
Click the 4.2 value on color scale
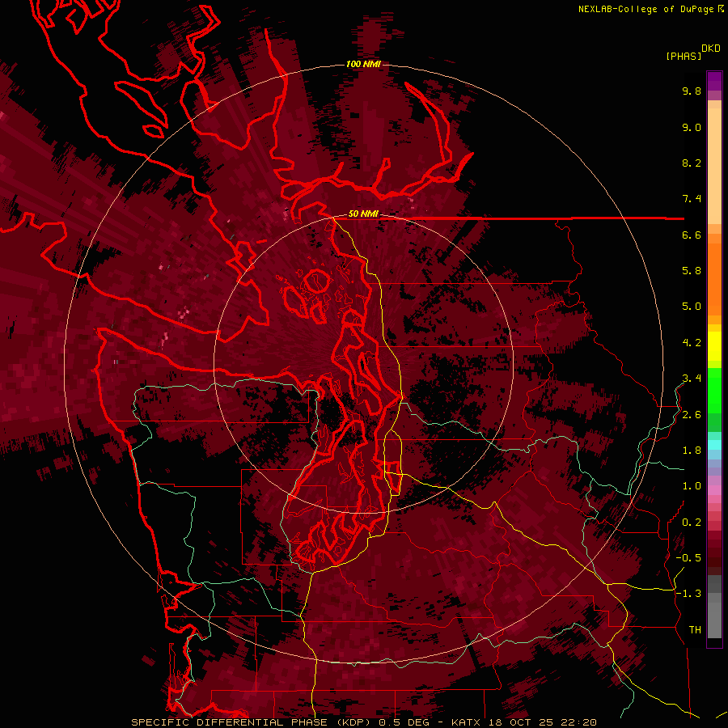[x=692, y=343]
